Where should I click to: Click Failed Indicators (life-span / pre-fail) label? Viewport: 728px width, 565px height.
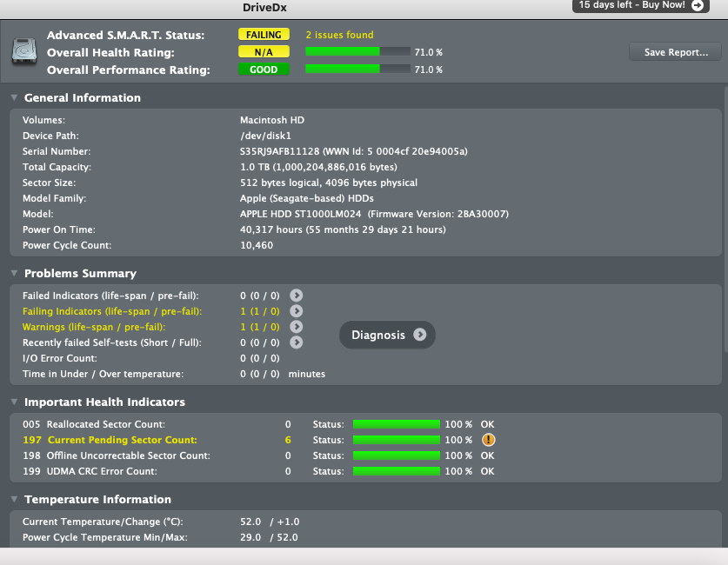[x=110, y=296]
